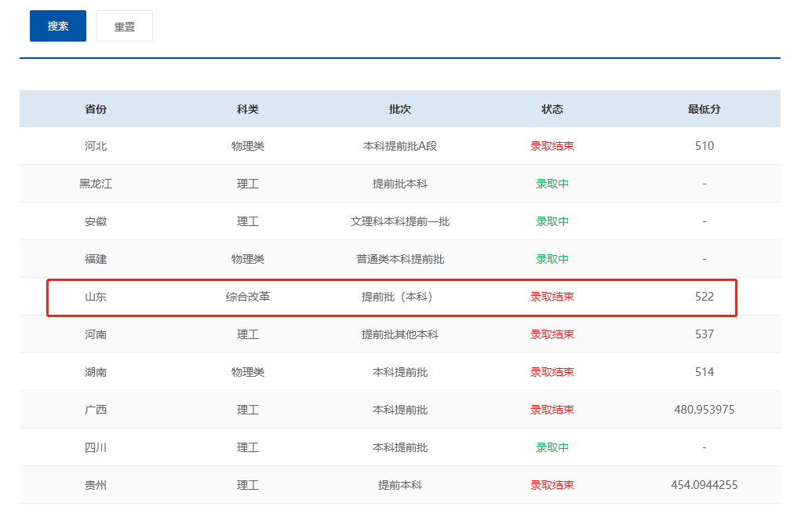This screenshot has width=812, height=518.
Task: Click the 454.0944255 score value
Action: [705, 485]
